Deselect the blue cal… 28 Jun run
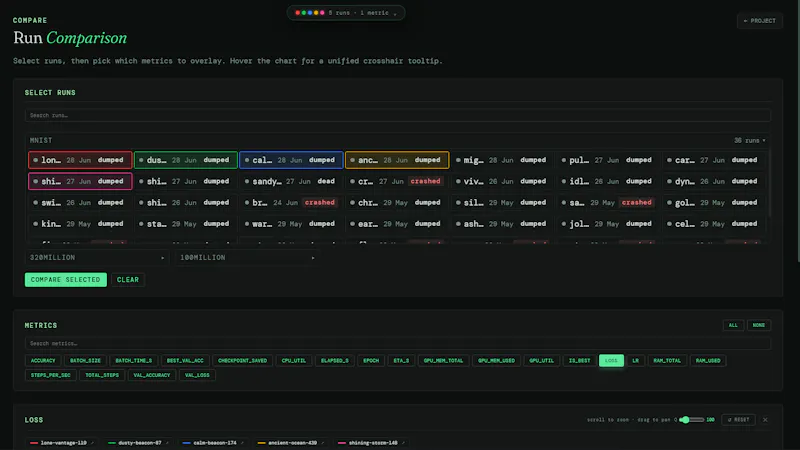Image resolution: width=800 pixels, height=450 pixels. pyautogui.click(x=291, y=160)
